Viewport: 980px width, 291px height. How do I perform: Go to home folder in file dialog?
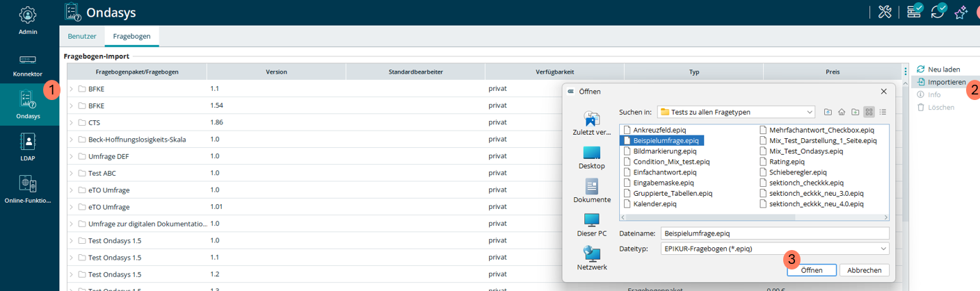[842, 112]
